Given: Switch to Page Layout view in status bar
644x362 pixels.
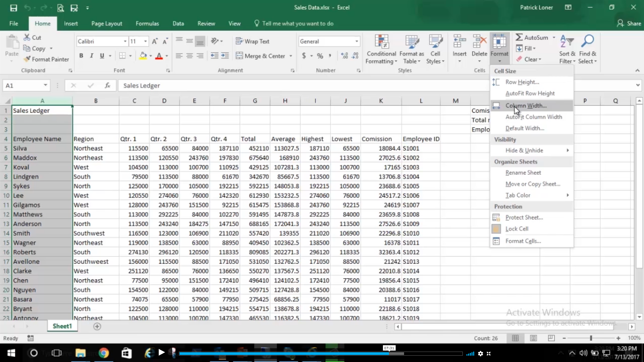Looking at the screenshot, I should coord(533,338).
